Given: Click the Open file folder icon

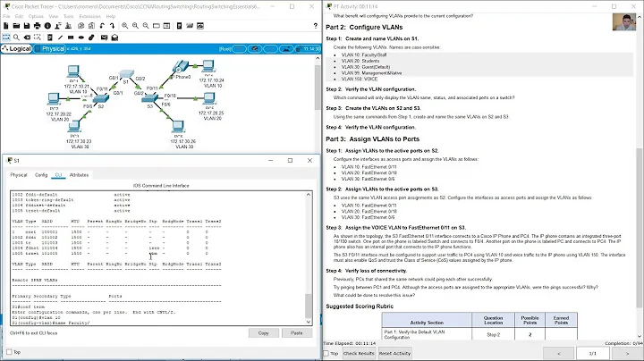Looking at the screenshot, I should point(16,26).
